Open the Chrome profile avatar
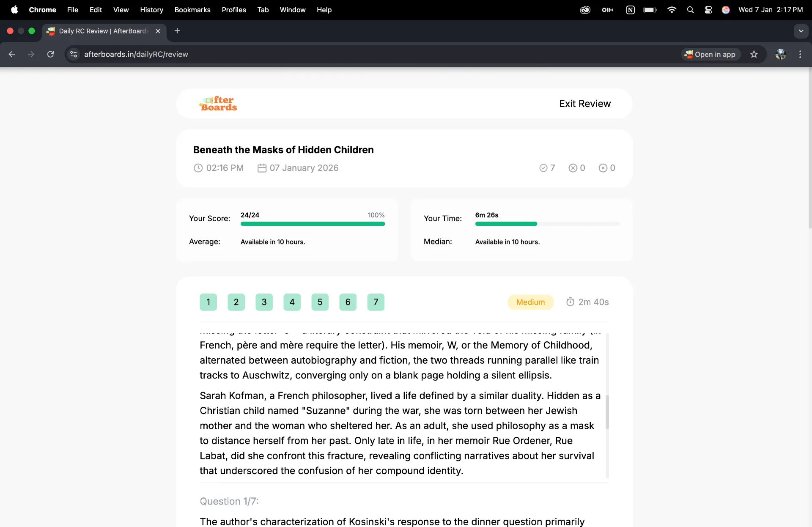Image resolution: width=812 pixels, height=527 pixels. (x=781, y=54)
